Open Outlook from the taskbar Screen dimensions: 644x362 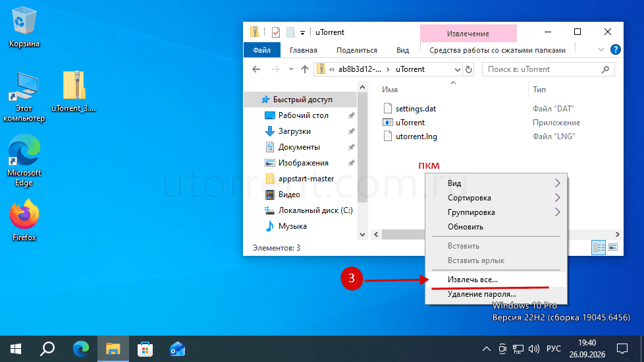click(x=177, y=349)
